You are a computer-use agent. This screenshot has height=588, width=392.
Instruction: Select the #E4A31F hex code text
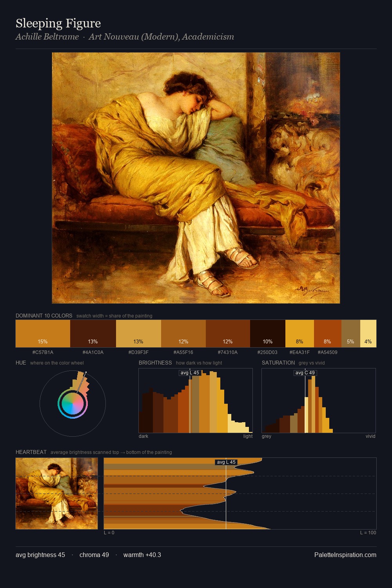299,352
